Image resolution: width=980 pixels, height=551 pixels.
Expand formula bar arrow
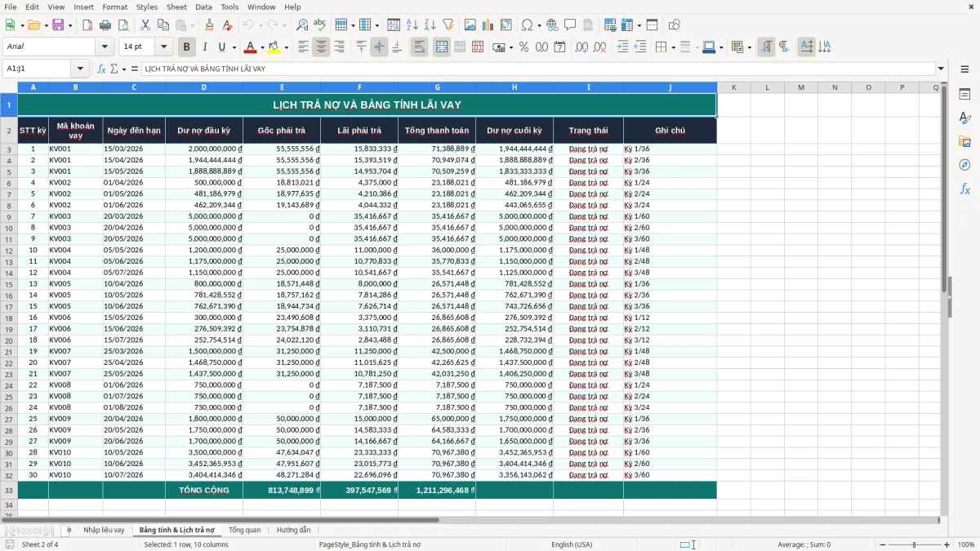click(941, 69)
